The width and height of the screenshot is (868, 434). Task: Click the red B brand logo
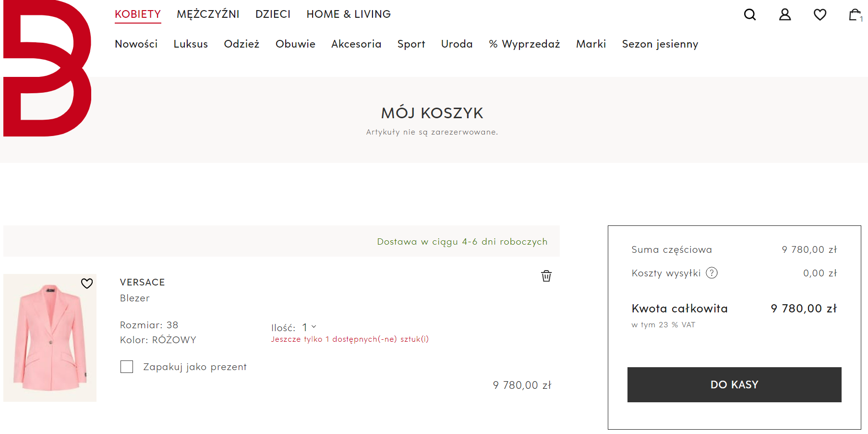coord(47,68)
